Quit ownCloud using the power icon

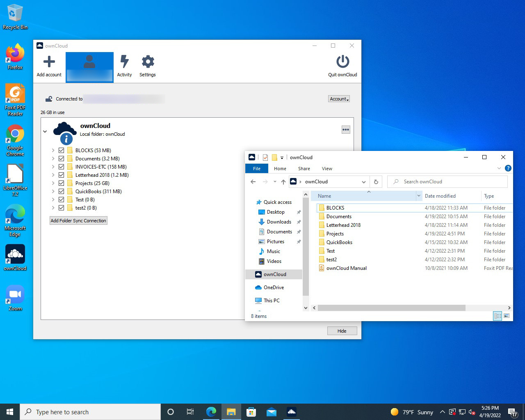point(342,66)
